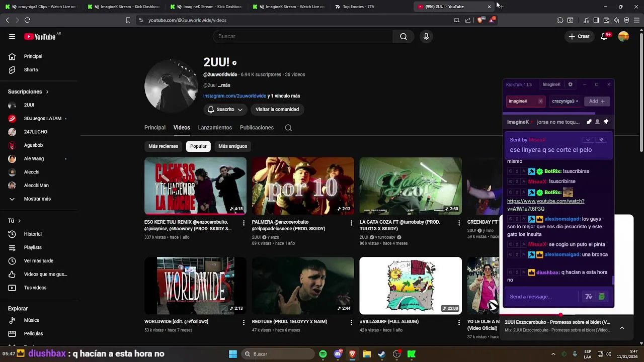Expand Mostrar más in subscriptions
This screenshot has width=644, height=362.
coord(37,199)
